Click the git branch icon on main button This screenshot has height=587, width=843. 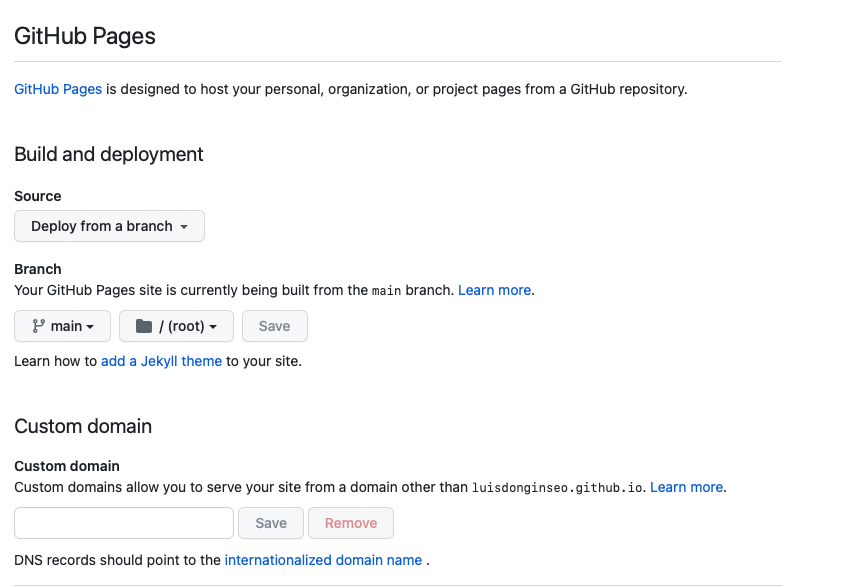coord(39,326)
